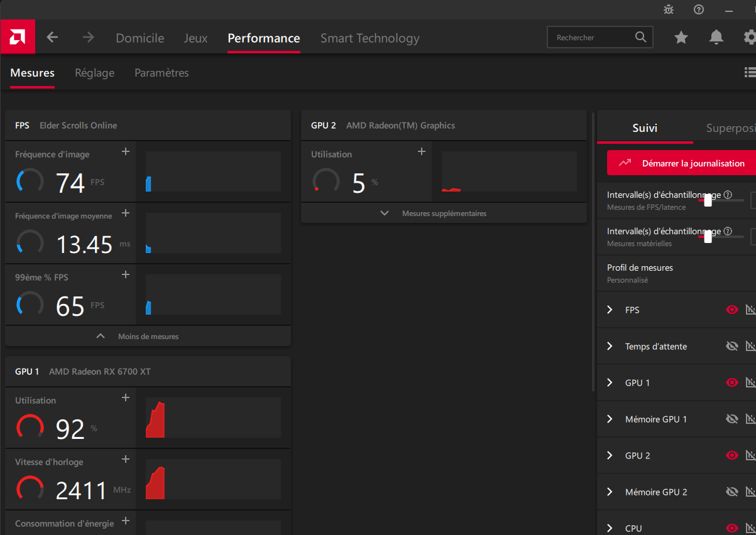Click Mémoire GPU 2 graph overlay icon
Image resolution: width=756 pixels, height=535 pixels.
pos(750,492)
